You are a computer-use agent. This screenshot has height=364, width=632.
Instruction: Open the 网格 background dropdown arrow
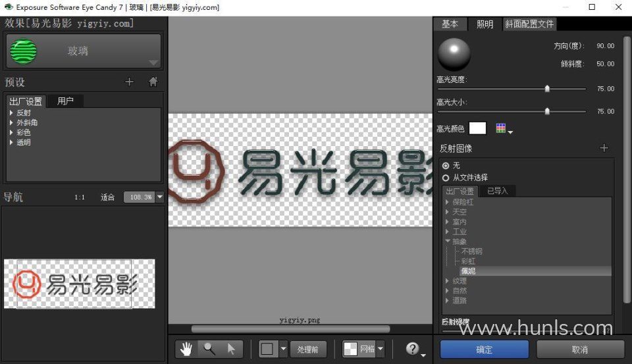(x=380, y=349)
